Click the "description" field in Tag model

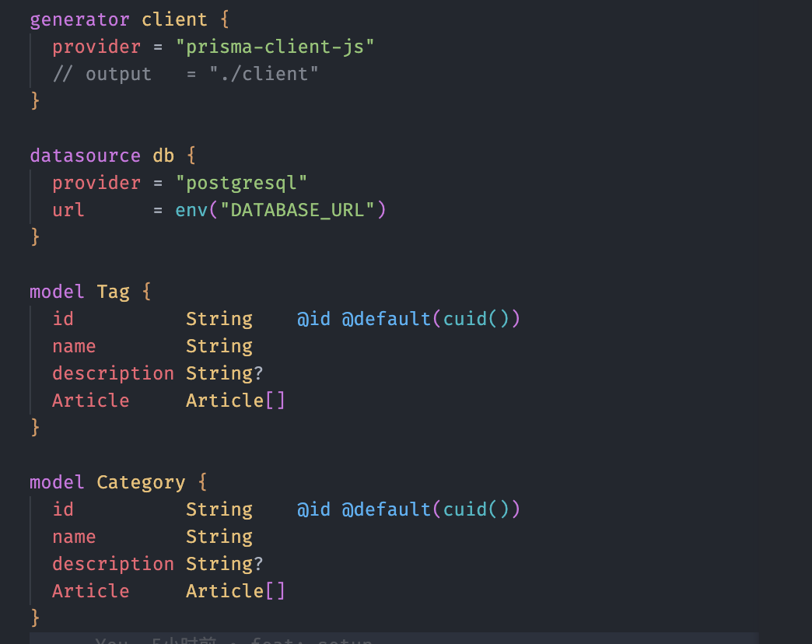(113, 373)
